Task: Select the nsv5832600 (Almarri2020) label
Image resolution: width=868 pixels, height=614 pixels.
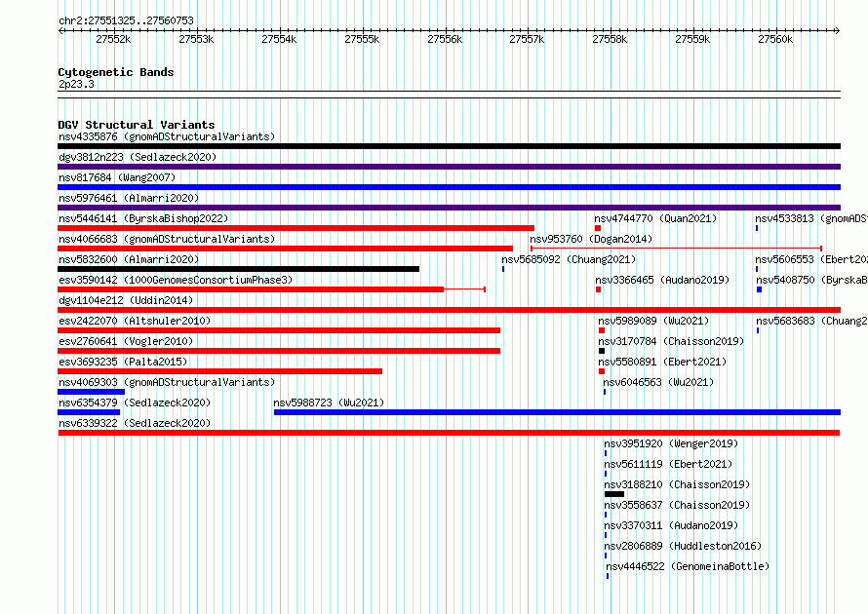Action: pyautogui.click(x=129, y=259)
